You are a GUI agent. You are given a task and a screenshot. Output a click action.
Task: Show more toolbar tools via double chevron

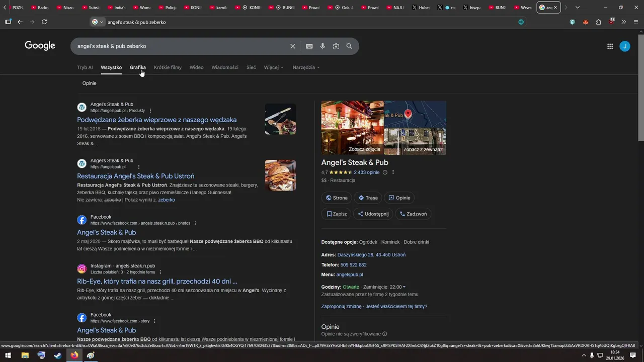click(624, 22)
